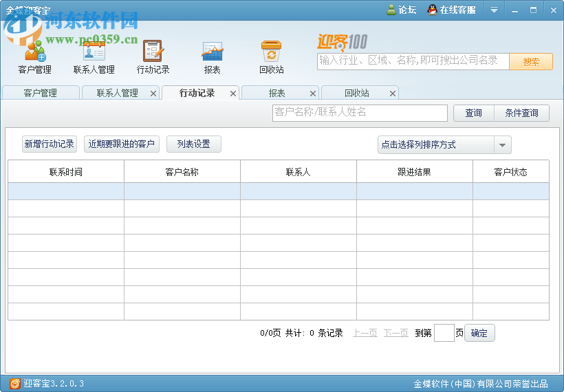Open the 回收站 recycle bin icon
Viewport: 564px width, 392px height.
tap(272, 57)
